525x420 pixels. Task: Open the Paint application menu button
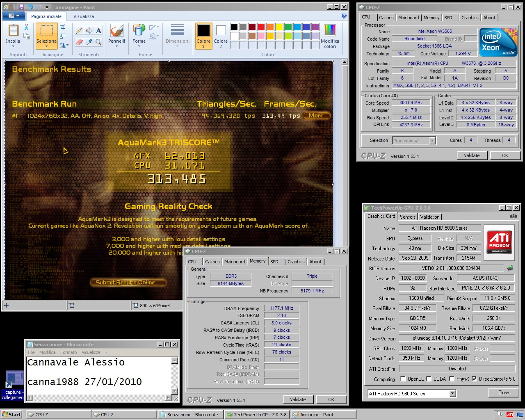(x=14, y=16)
